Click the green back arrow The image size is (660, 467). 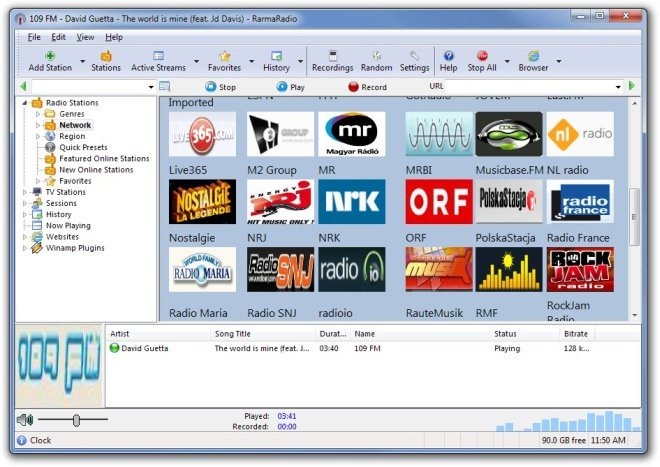[x=23, y=87]
